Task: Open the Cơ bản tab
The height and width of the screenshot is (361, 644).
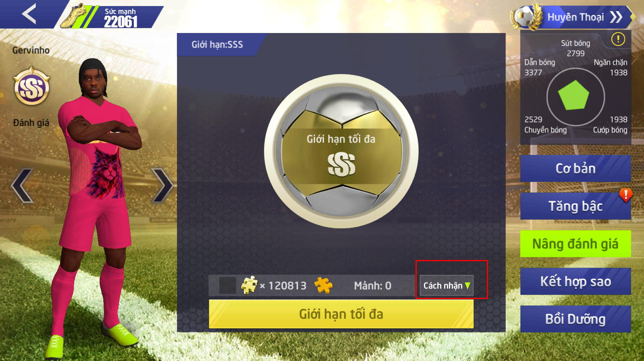Action: click(575, 168)
